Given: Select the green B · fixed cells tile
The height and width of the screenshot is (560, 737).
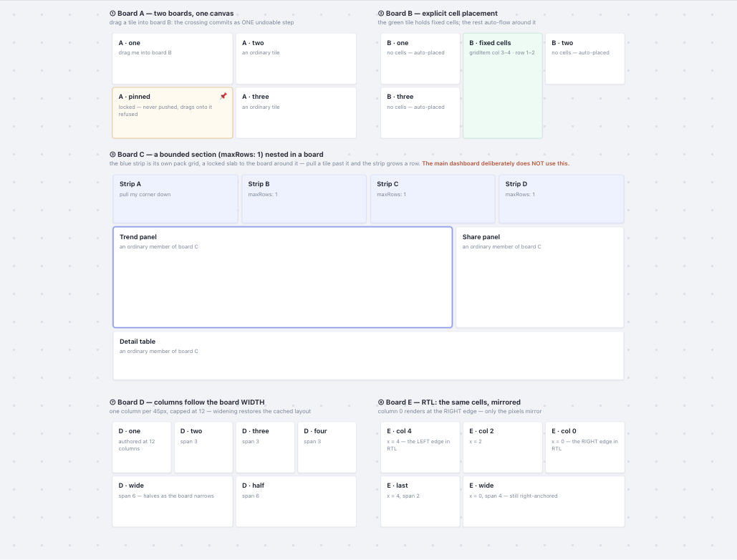Looking at the screenshot, I should (503, 85).
